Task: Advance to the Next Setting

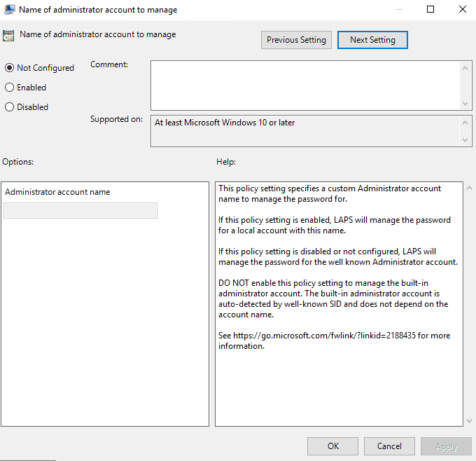Action: click(x=372, y=40)
